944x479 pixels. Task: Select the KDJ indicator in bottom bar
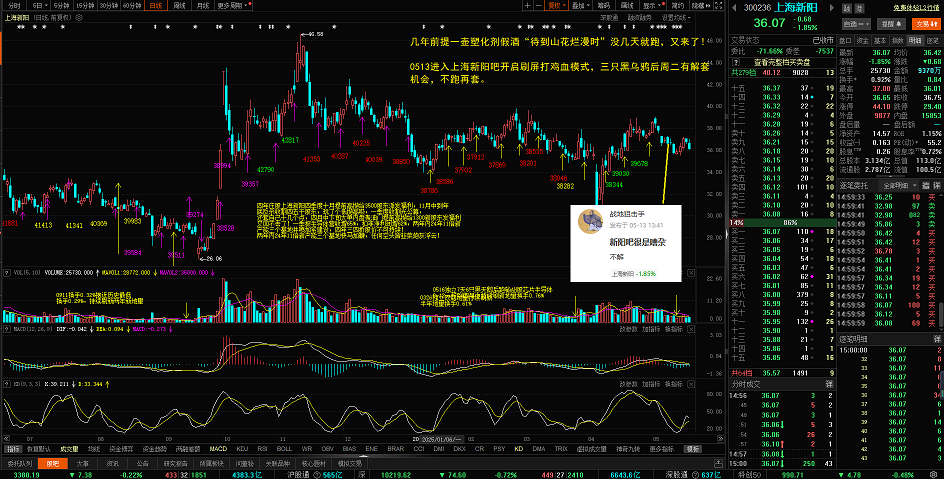[242, 449]
